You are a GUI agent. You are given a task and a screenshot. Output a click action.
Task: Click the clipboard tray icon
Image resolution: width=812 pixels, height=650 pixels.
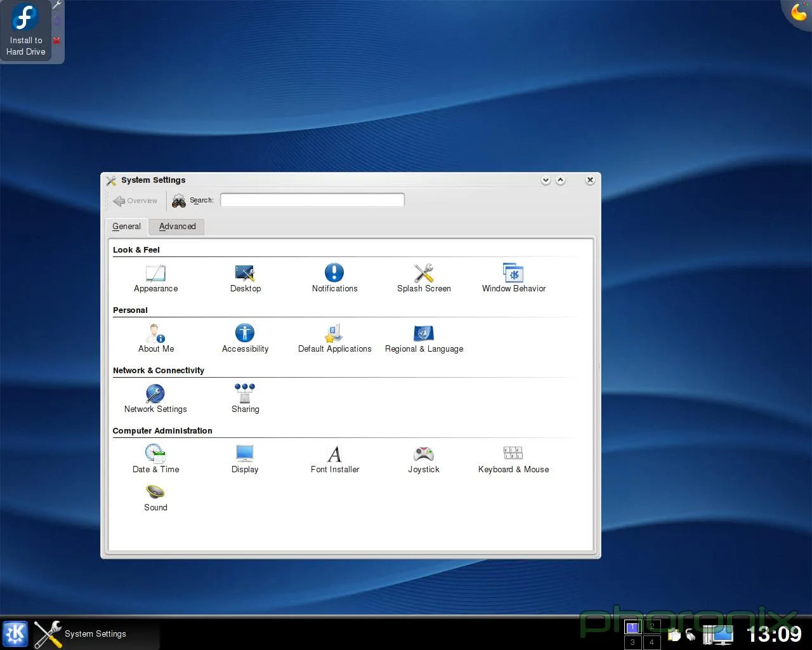674,634
